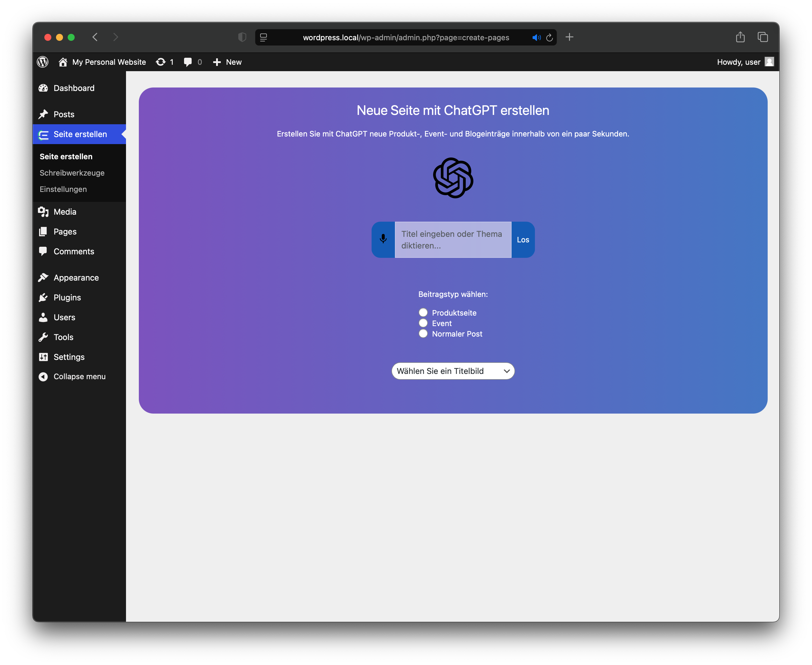Open the Wählen Sie ein Titelbild dropdown
The height and width of the screenshot is (665, 812).
pos(453,371)
